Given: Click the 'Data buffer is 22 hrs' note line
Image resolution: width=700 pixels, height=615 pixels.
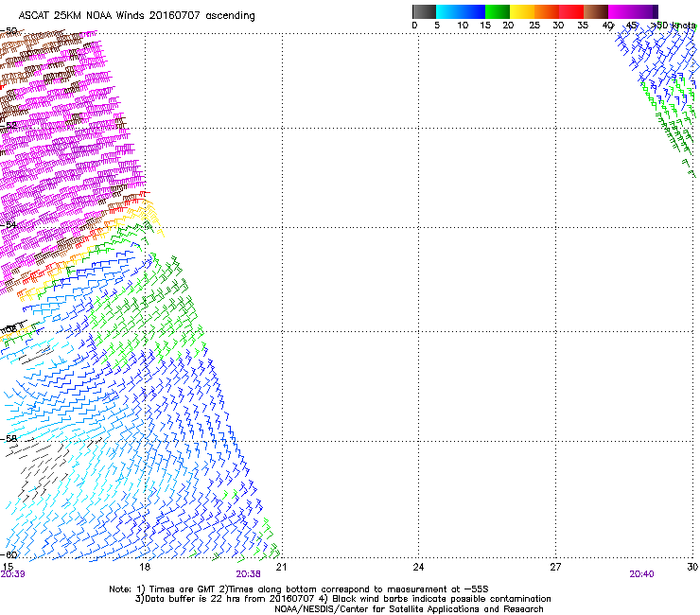Looking at the screenshot, I should point(342,599).
